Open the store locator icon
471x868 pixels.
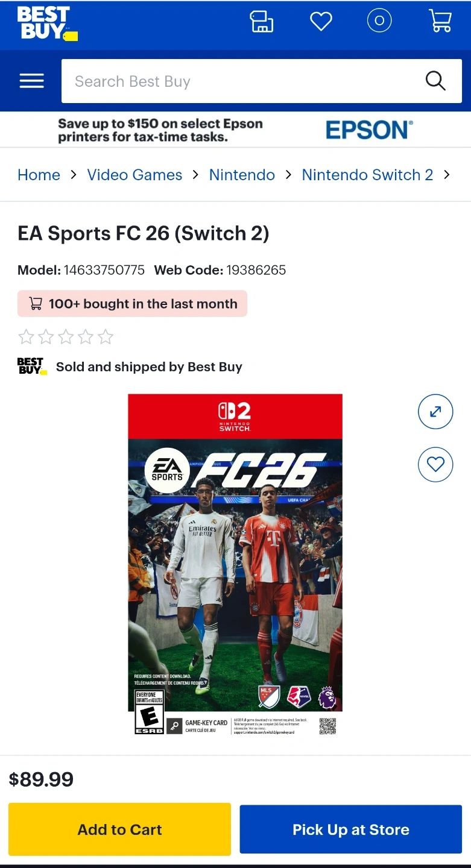click(x=262, y=22)
